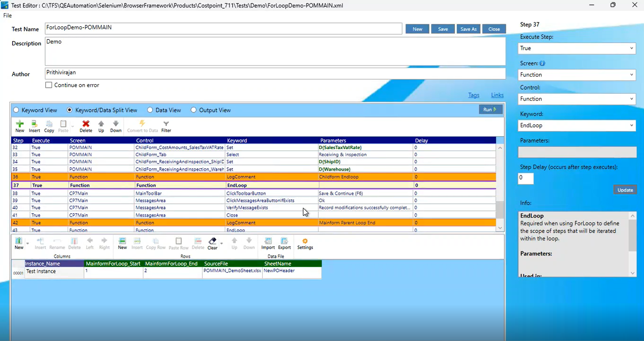Click the Step Delay input box

coord(526,179)
